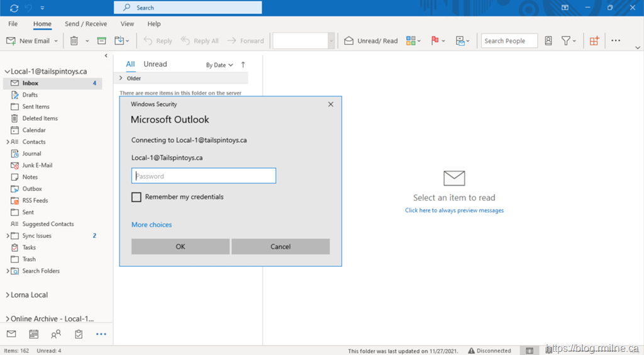644x355 pixels.
Task: Click the Filter Email funnel icon
Action: click(566, 41)
